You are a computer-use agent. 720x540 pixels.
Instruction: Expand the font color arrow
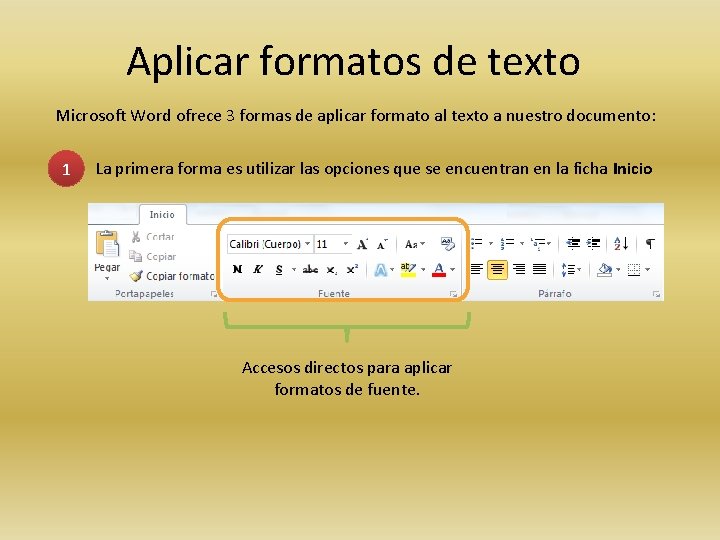(x=452, y=270)
